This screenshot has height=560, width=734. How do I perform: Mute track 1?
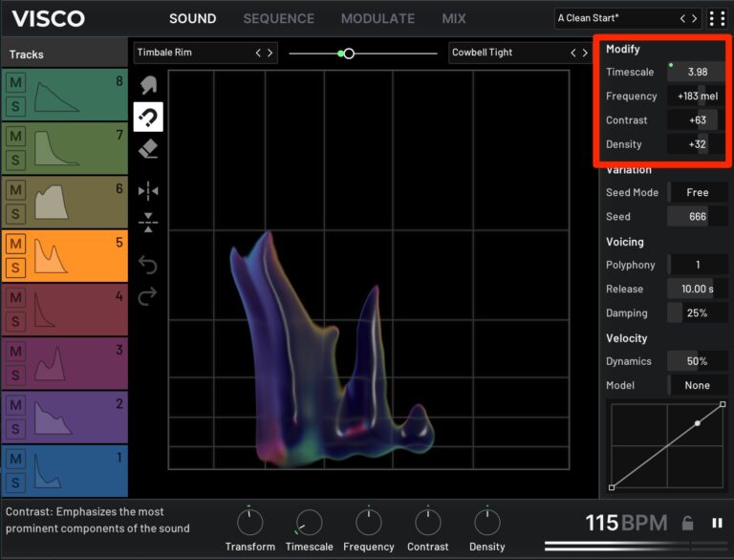point(15,459)
